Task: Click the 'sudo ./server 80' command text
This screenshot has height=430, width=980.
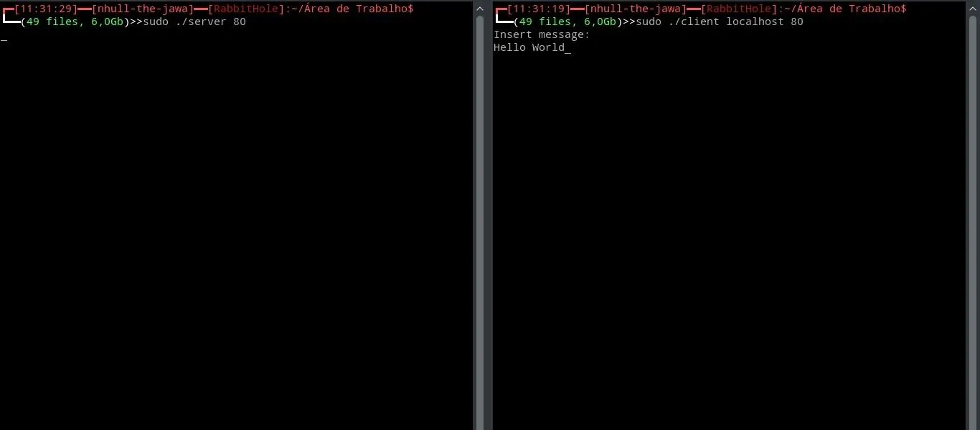Action: click(x=194, y=21)
